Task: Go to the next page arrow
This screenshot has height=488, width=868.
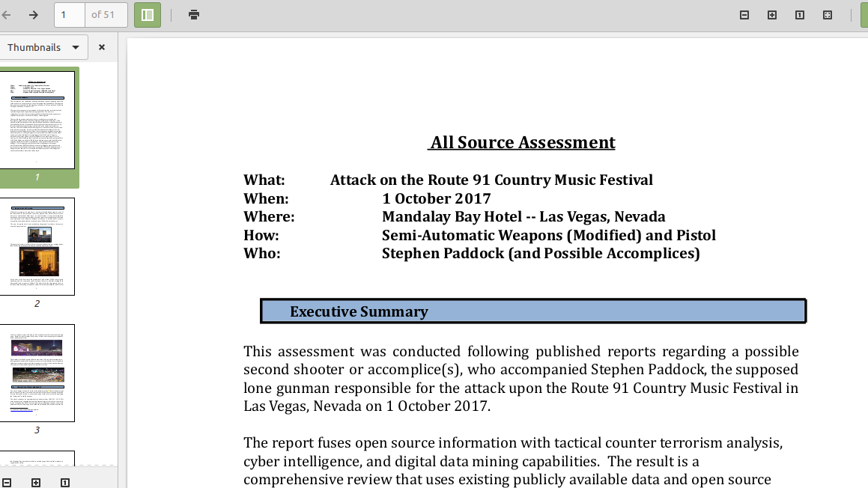Action: [34, 15]
